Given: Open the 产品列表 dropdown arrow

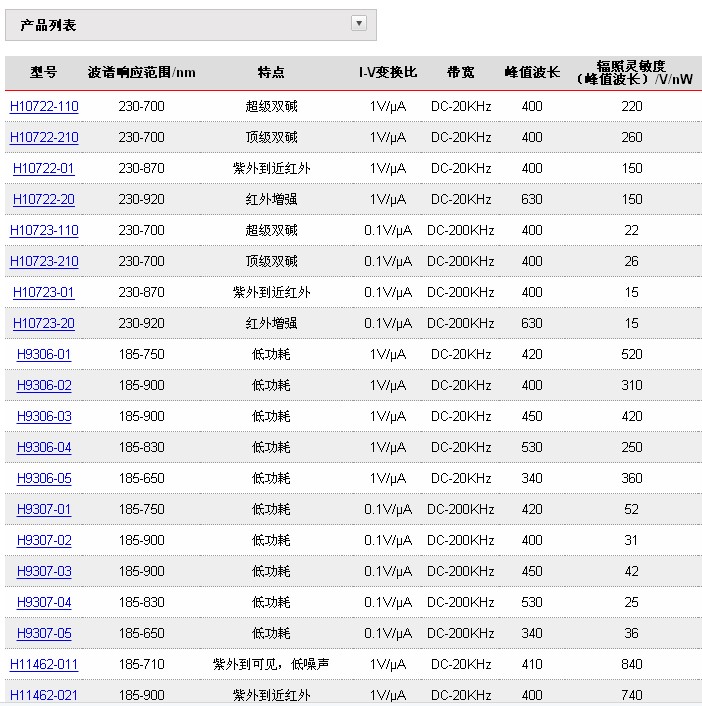Looking at the screenshot, I should [x=358, y=23].
